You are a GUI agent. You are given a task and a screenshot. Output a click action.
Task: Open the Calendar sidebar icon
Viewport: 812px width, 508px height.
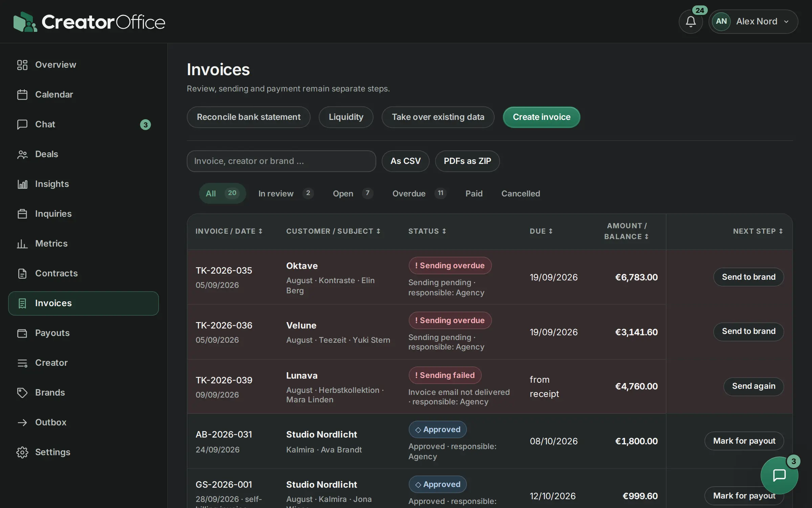[x=22, y=94]
